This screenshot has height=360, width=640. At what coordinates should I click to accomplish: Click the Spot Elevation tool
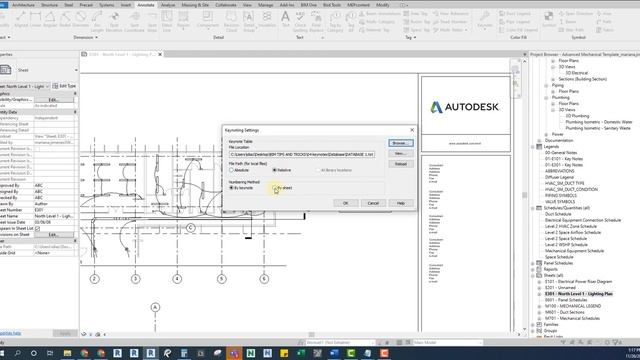coord(114,21)
